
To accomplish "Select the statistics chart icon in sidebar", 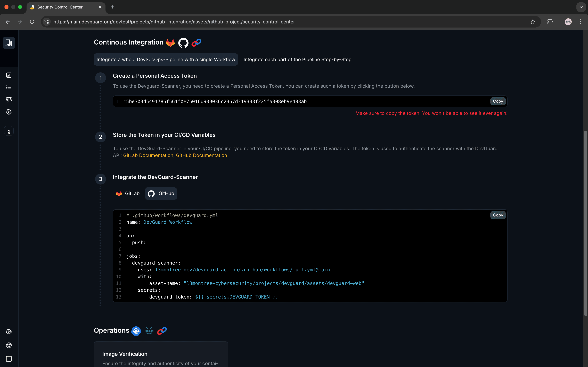I will coord(9,75).
